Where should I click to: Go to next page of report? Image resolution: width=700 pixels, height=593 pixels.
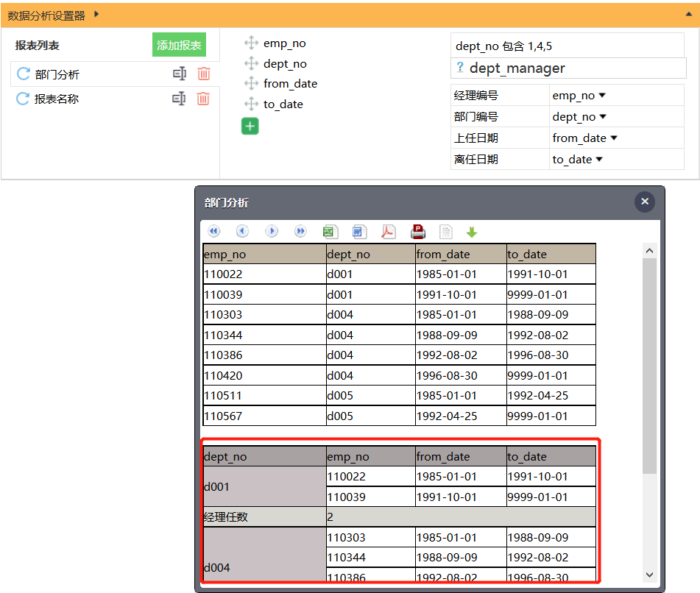coord(272,232)
